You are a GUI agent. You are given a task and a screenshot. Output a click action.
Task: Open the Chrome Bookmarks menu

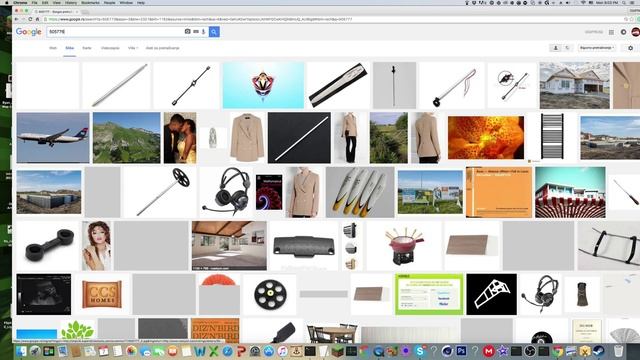click(x=90, y=2)
